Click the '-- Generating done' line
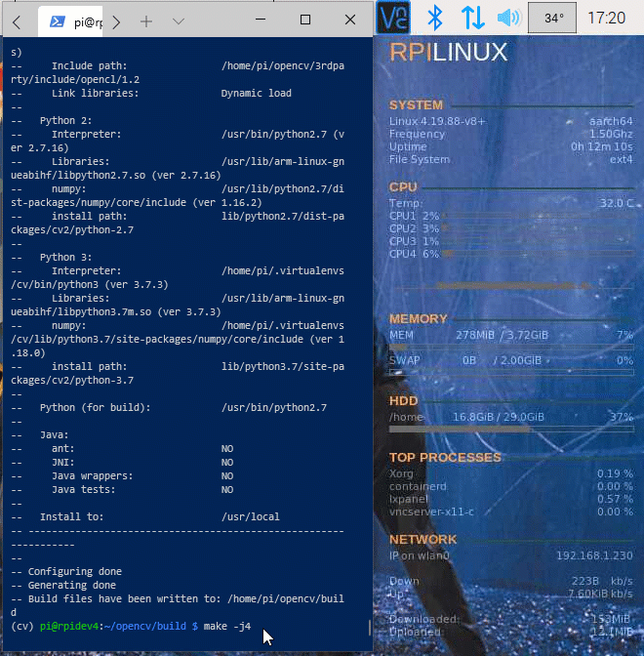 (63, 586)
